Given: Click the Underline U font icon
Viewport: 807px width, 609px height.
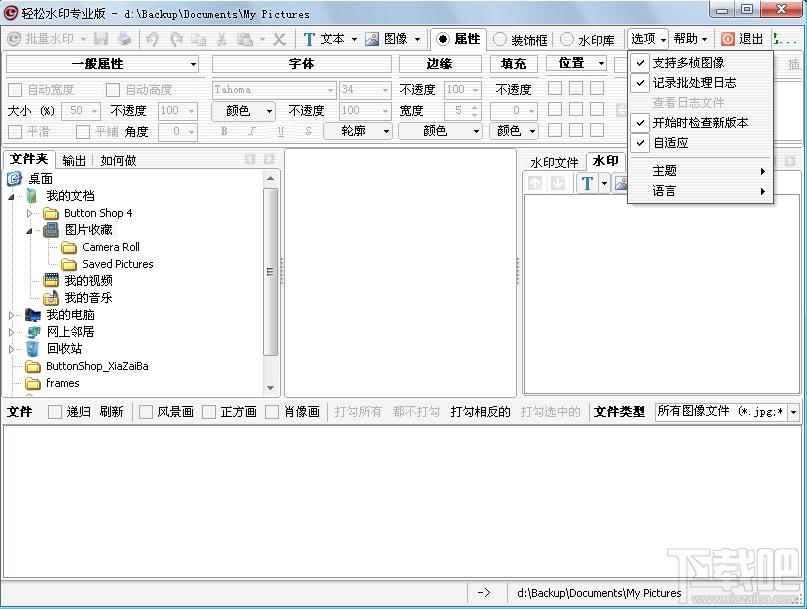Looking at the screenshot, I should click(x=280, y=131).
